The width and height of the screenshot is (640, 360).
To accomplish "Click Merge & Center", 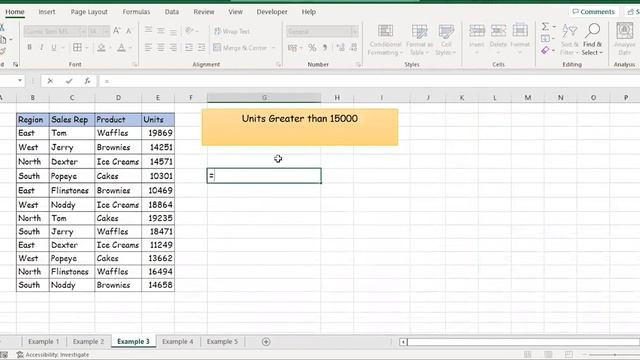I will [240, 48].
